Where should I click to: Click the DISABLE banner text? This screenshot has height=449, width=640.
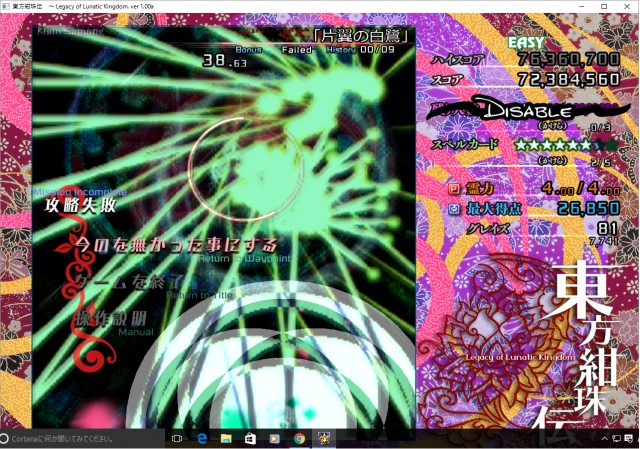point(529,110)
